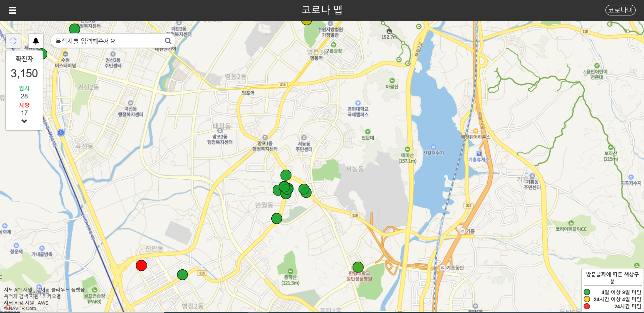
Task: Click the 코로나 맵 title
Action: [322, 10]
